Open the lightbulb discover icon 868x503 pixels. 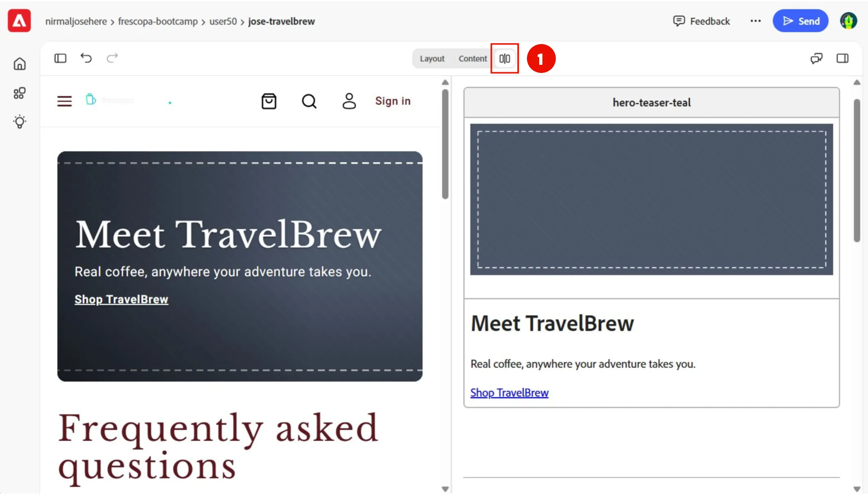point(20,121)
